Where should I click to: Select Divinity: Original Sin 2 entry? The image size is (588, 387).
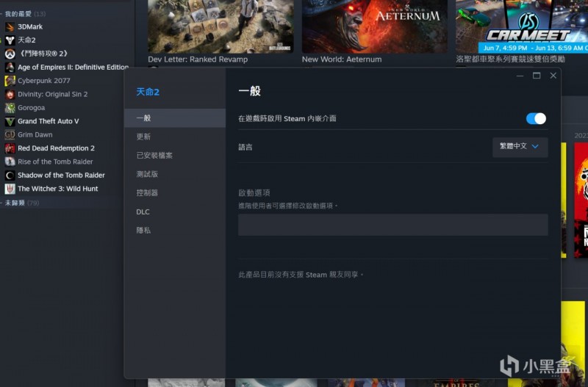tap(52, 94)
